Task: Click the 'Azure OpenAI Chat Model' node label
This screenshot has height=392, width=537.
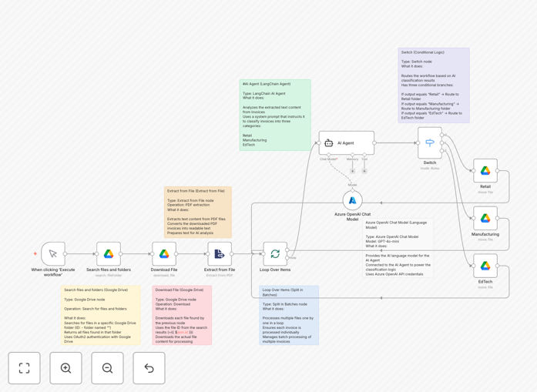Action: [x=352, y=216]
